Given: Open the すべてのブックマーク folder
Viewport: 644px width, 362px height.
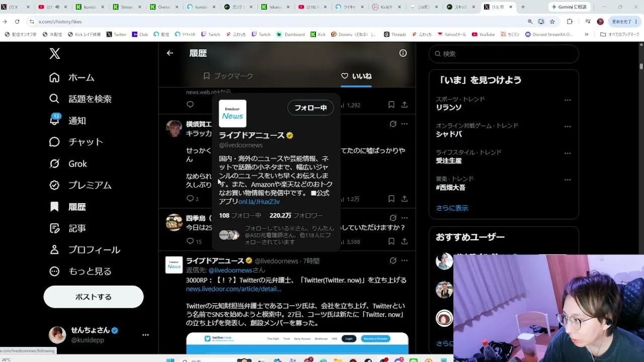Looking at the screenshot, I should tap(620, 35).
